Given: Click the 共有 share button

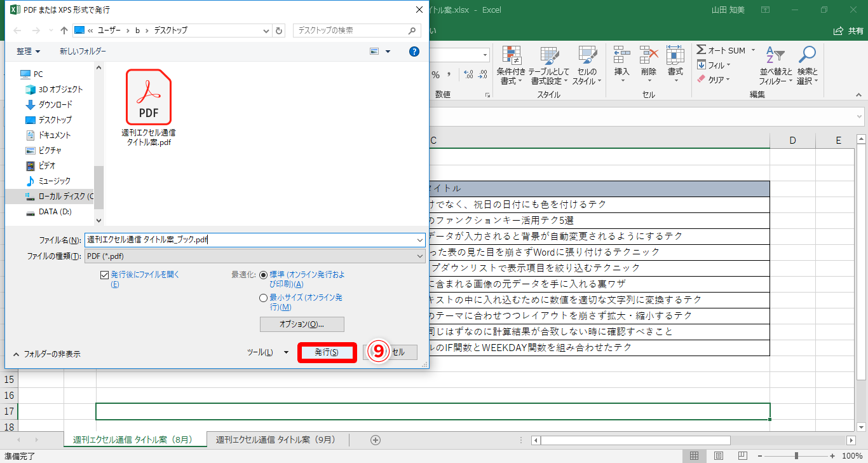Looking at the screenshot, I should click(848, 31).
